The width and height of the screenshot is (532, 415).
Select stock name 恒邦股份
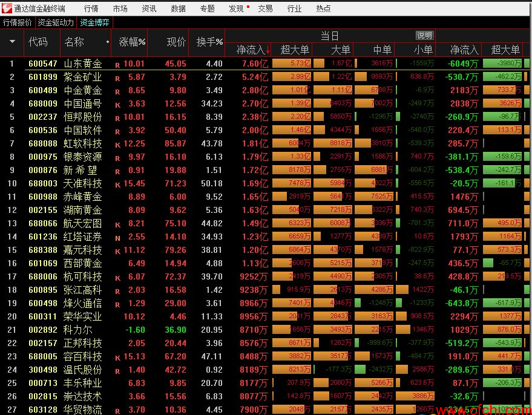(83, 117)
